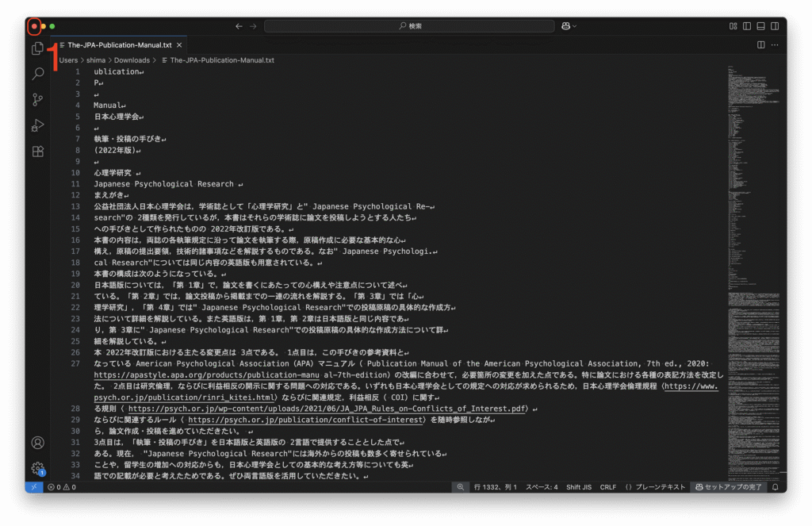Click the "ublication" text on line 1

pos(116,71)
